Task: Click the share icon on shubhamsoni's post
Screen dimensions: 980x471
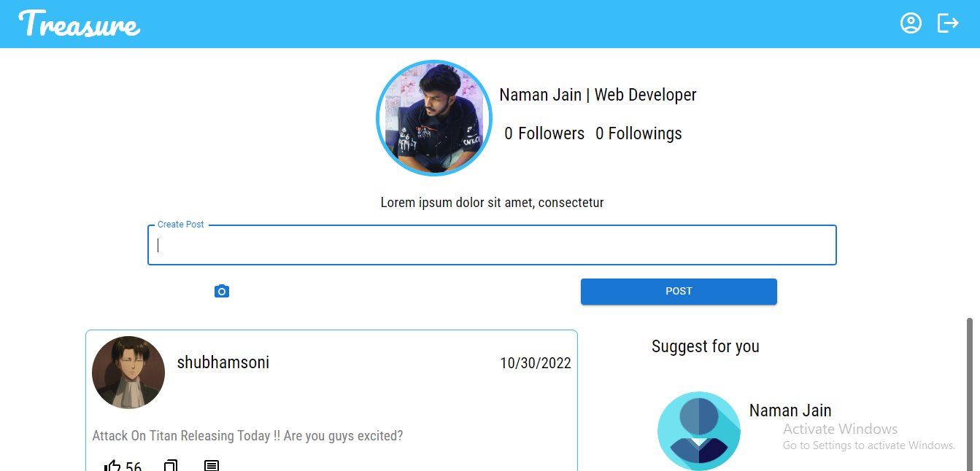Action: click(x=171, y=465)
